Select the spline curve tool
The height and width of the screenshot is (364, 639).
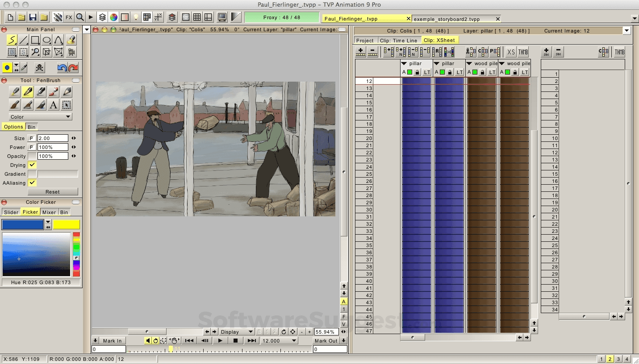pos(58,41)
